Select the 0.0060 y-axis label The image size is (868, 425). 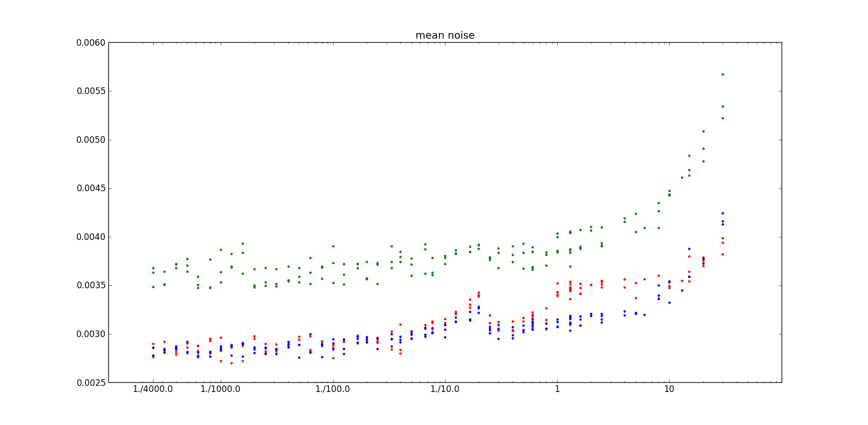click(91, 43)
